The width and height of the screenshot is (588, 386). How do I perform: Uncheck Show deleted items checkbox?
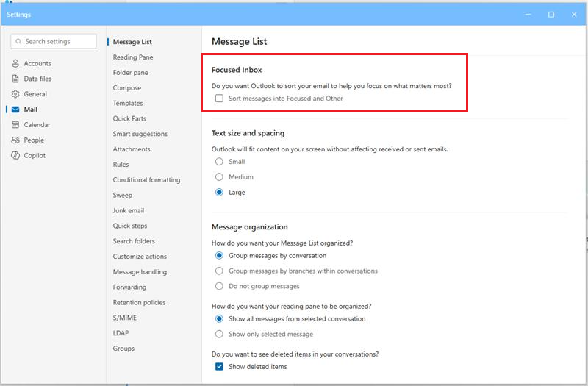pyautogui.click(x=219, y=366)
